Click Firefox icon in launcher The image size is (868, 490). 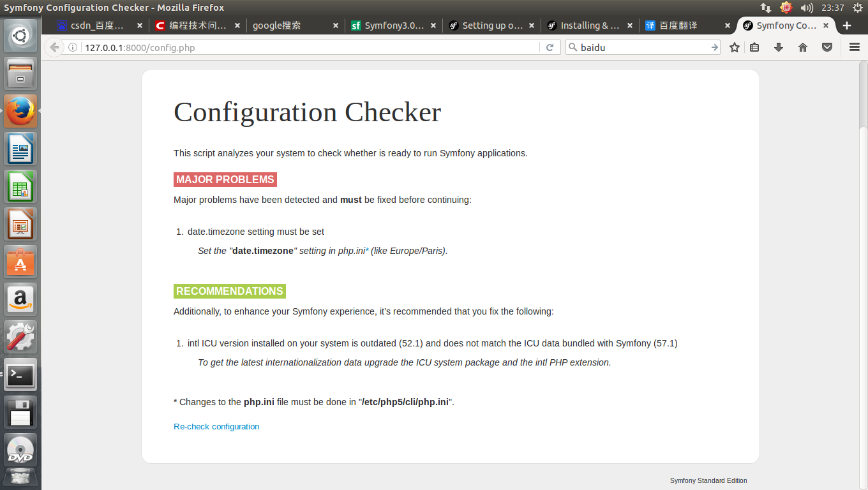[x=21, y=111]
